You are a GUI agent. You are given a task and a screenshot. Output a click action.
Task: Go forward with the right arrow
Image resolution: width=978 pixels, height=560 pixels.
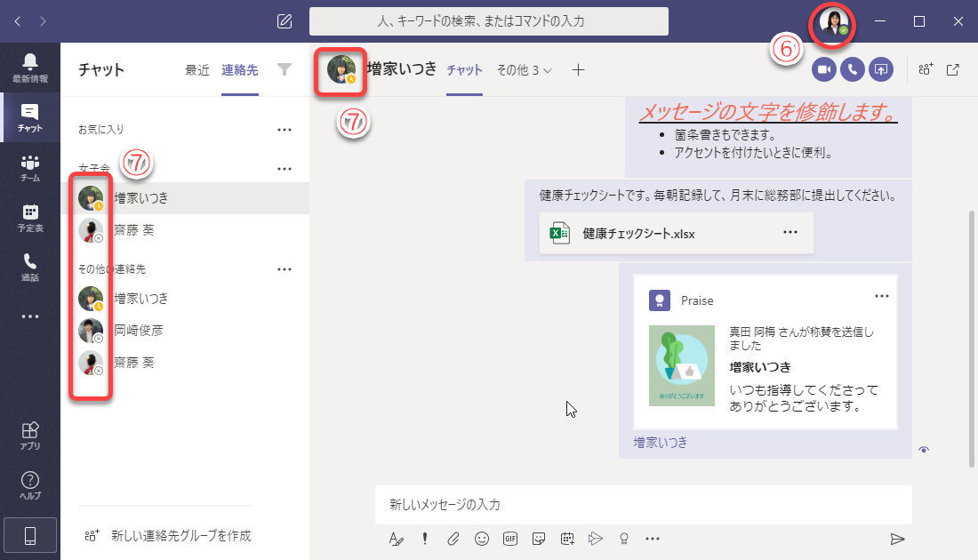click(43, 21)
